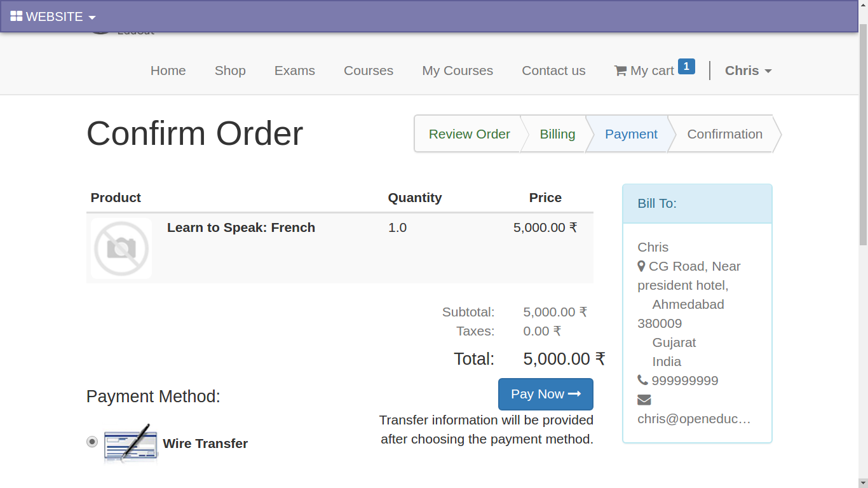Open the Learn to Speak: French product link
The height and width of the screenshot is (488, 868).
[x=241, y=227]
